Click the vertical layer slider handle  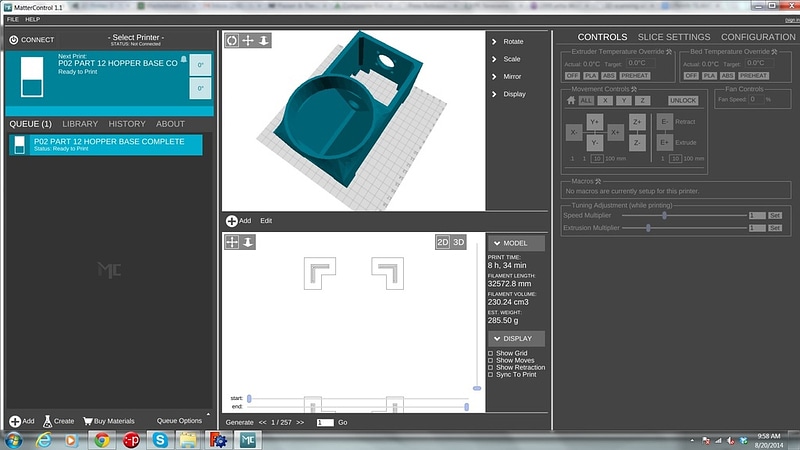(477, 388)
